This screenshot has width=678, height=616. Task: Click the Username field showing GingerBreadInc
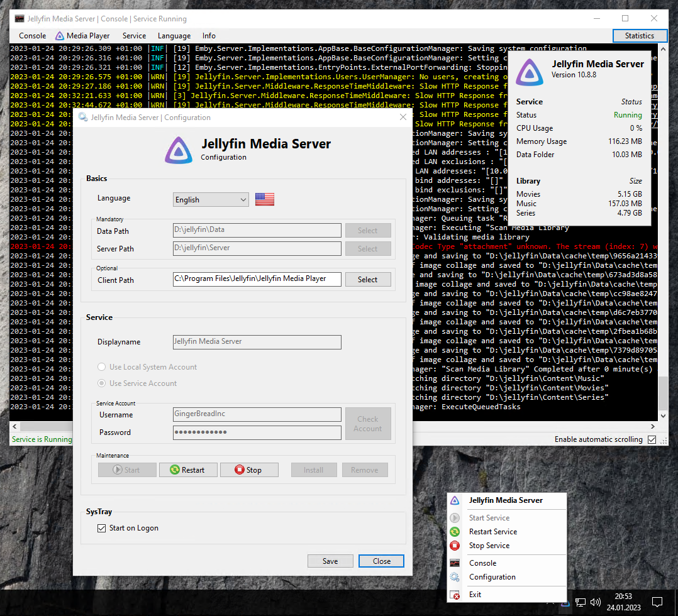(x=257, y=414)
